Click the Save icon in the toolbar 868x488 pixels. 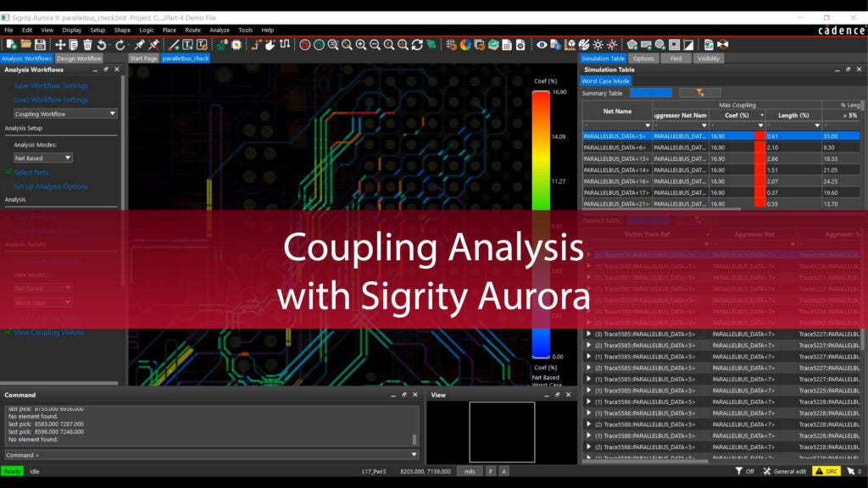pos(40,42)
